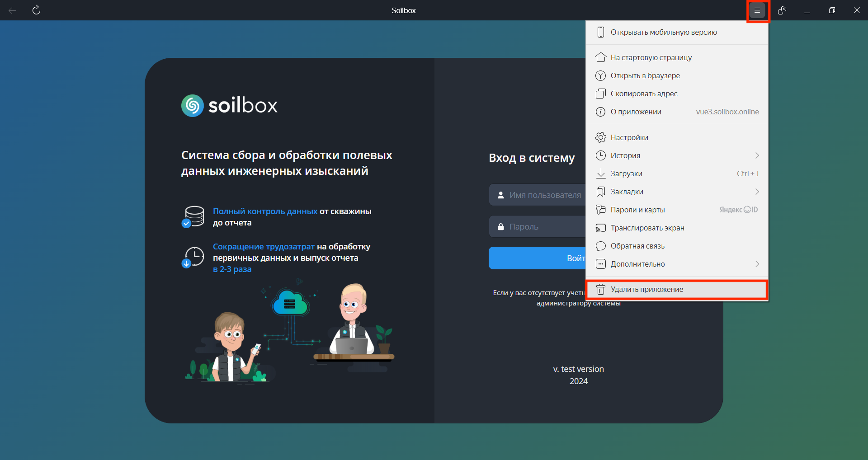Viewport: 868px width, 460px height.
Task: Select Открыть в браузере menu item
Action: coord(645,75)
